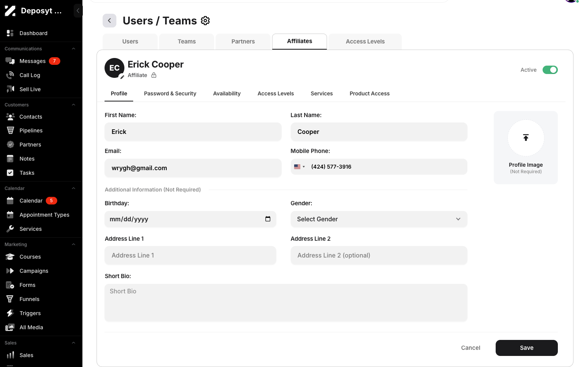Open the Dashboard icon in sidebar
Image resolution: width=588 pixels, height=367 pixels.
[10, 33]
